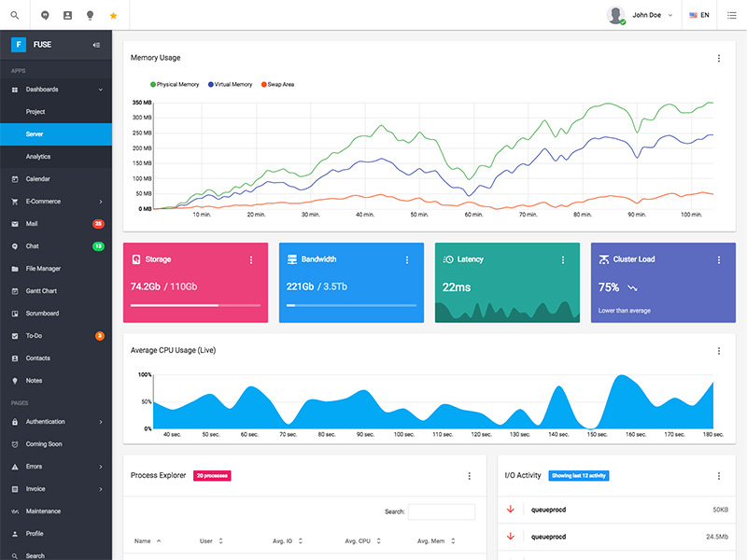Click the lightbulb shortcut icon

[90, 15]
